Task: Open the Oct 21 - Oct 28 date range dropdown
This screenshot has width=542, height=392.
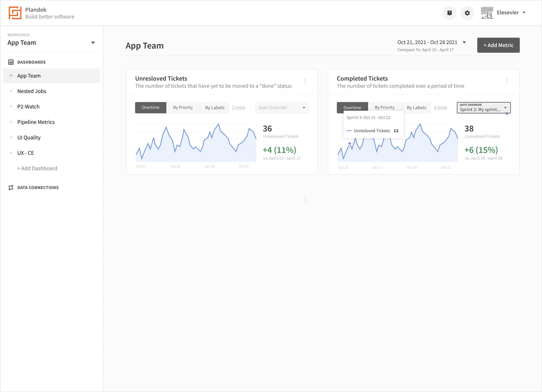Action: (432, 42)
